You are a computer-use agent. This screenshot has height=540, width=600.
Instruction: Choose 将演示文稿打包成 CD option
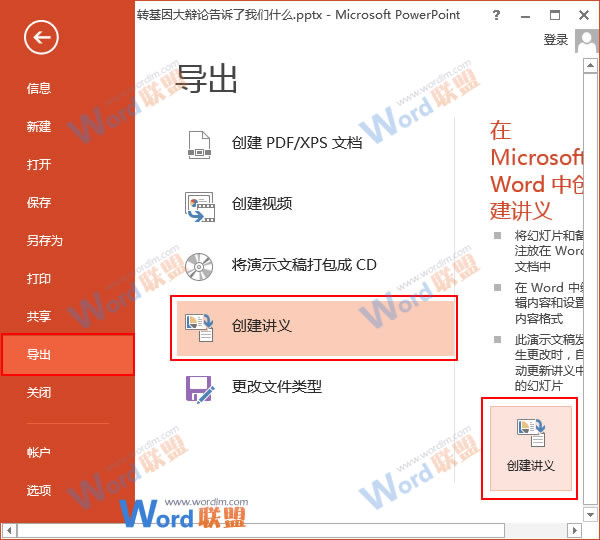314,265
